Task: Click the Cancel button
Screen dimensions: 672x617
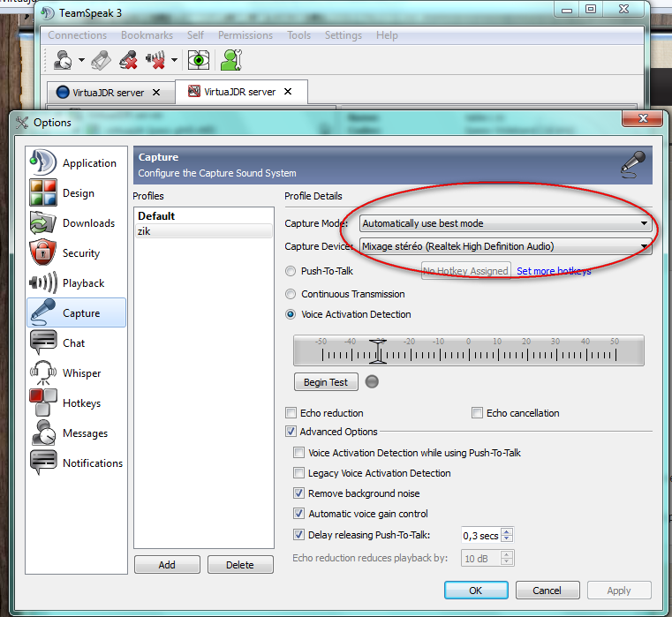Action: pyautogui.click(x=547, y=591)
